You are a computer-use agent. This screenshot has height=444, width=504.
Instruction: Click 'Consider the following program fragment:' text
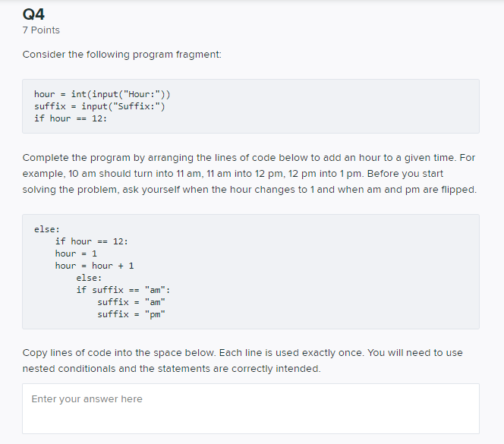[121, 55]
